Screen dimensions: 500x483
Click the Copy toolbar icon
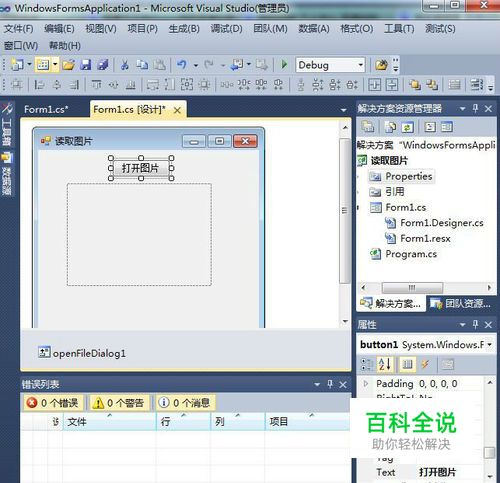[142, 65]
